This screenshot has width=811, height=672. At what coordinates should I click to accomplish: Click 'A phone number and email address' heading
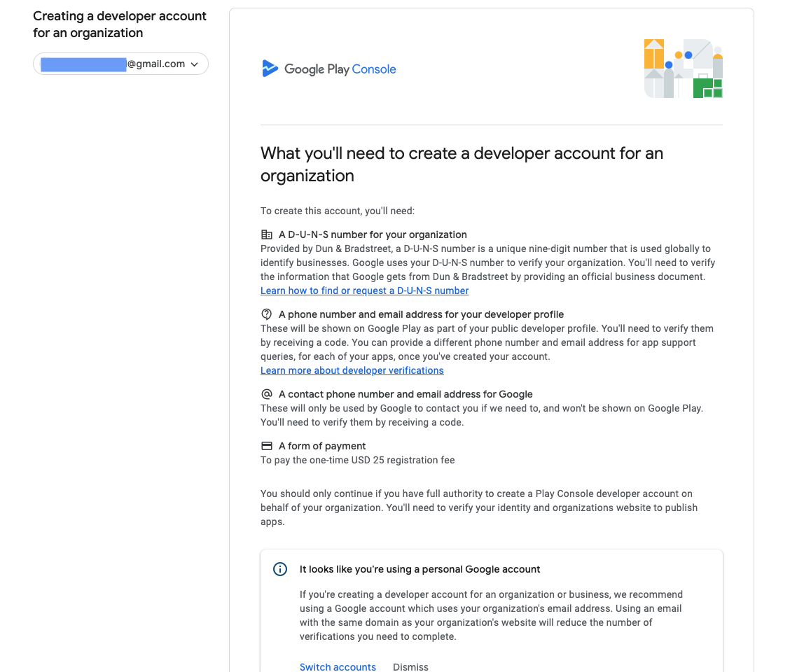point(421,314)
